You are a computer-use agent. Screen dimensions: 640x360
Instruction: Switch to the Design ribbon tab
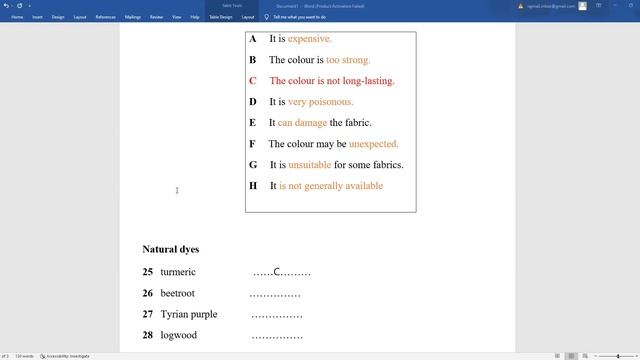point(58,17)
